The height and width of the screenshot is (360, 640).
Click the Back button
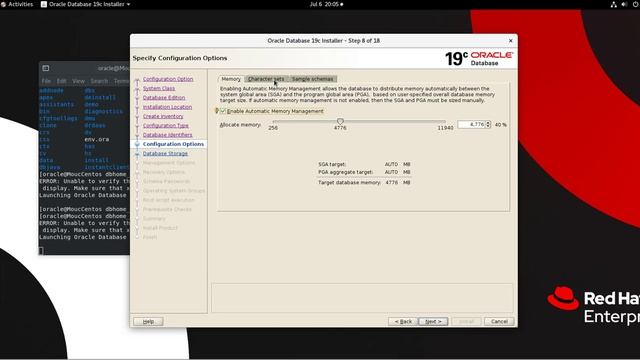click(403, 322)
